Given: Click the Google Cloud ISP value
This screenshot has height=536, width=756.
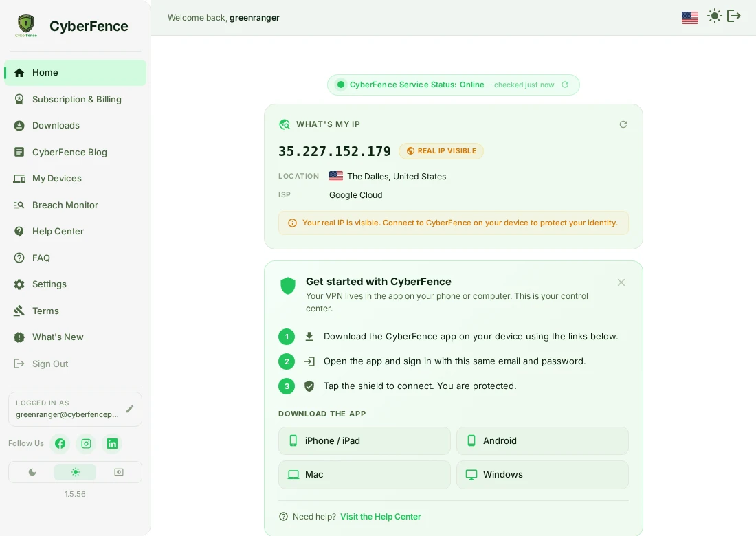Looking at the screenshot, I should (355, 194).
